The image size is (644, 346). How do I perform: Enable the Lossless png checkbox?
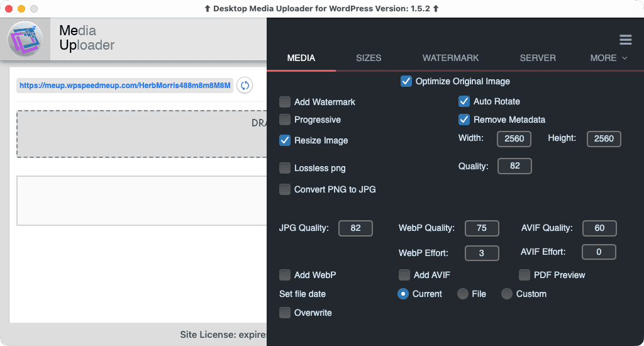285,168
